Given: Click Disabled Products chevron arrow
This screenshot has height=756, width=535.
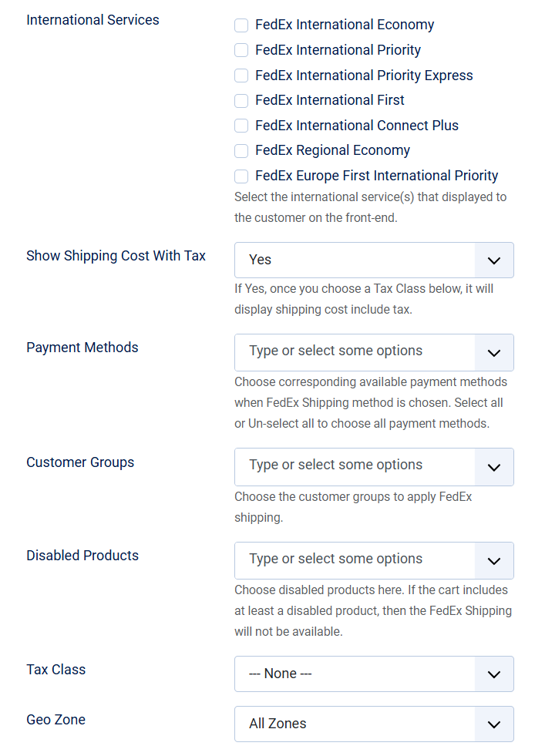Looking at the screenshot, I should [x=494, y=561].
